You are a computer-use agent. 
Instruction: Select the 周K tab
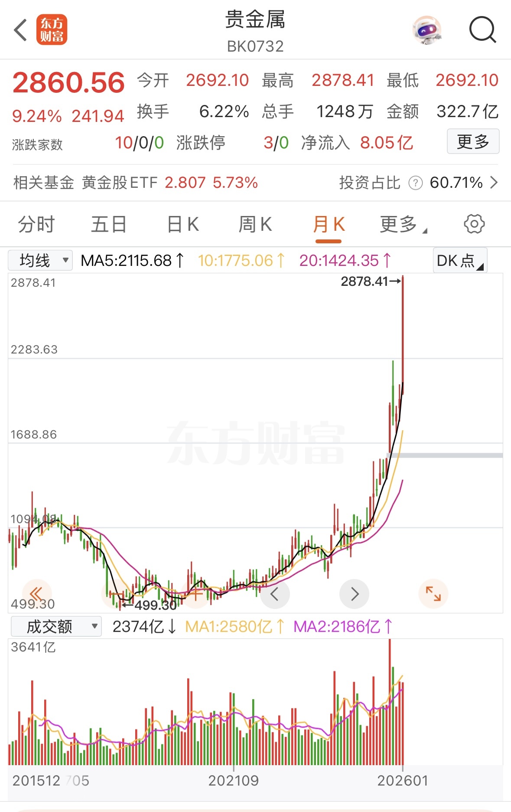coord(255,225)
